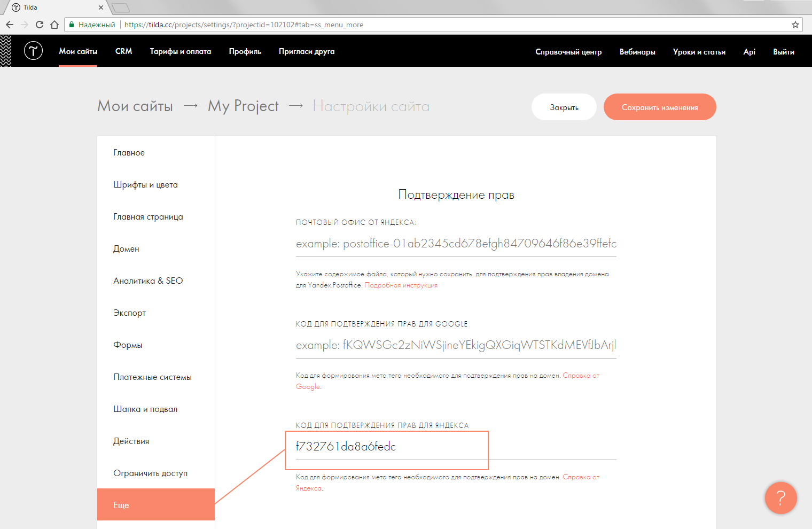
Task: Open Пригласи друга menu item
Action: coord(307,51)
